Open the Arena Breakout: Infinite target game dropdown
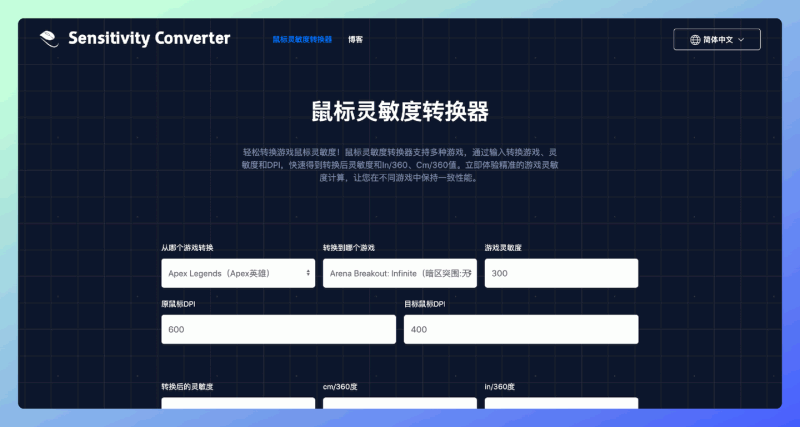Viewport: 800px width, 427px height. 400,273
